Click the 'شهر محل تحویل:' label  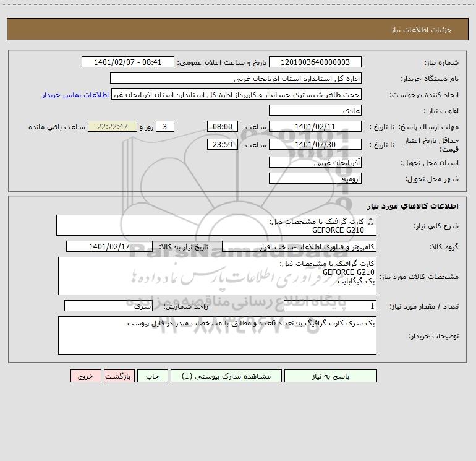[432, 179]
